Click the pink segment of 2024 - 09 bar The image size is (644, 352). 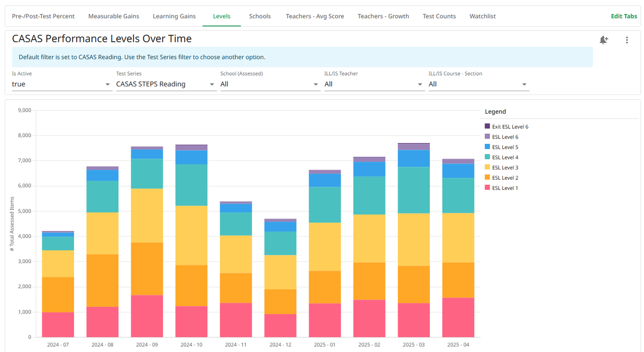pos(147,316)
